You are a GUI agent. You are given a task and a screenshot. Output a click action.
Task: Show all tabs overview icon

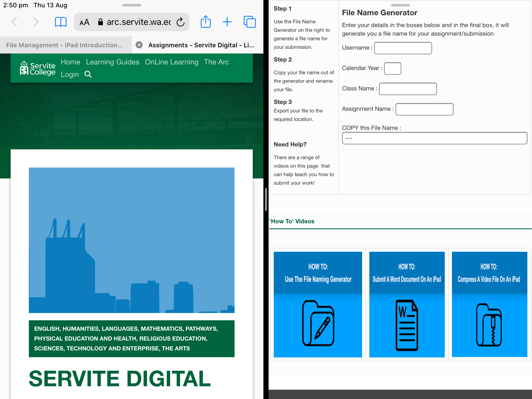point(249,22)
